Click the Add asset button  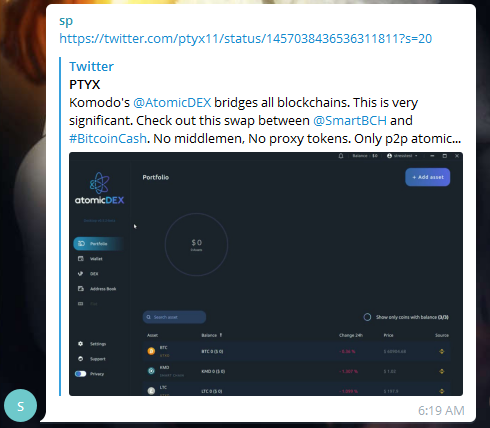pyautogui.click(x=428, y=177)
